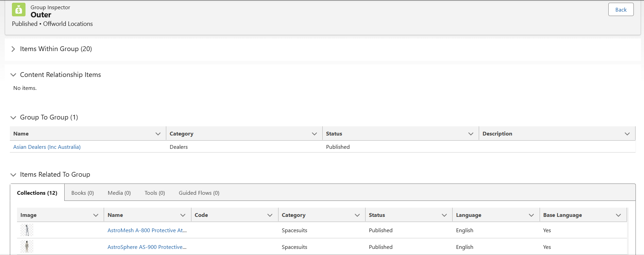Expand the Items Within Group section
Screen dimensions: 644x255
[x=13, y=49]
